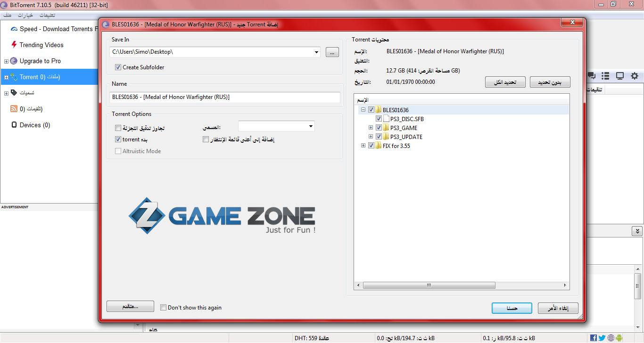The width and height of the screenshot is (644, 343).
Task: Select Upgrade to Pro in the sidebar
Action: coord(40,61)
